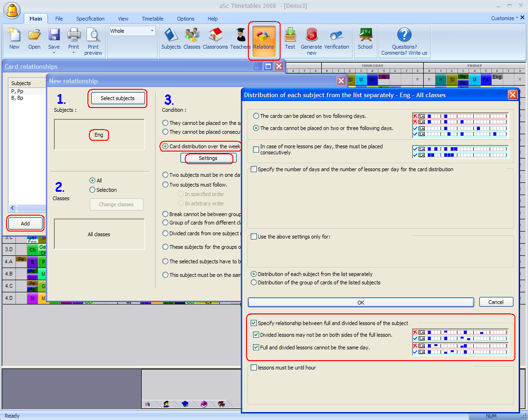
Task: Click the Select subjects button
Action: click(117, 98)
